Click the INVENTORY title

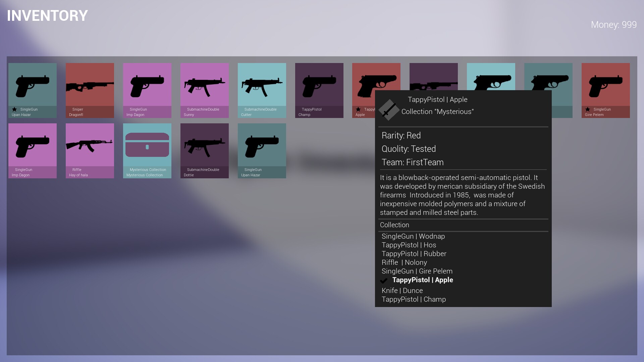click(47, 15)
